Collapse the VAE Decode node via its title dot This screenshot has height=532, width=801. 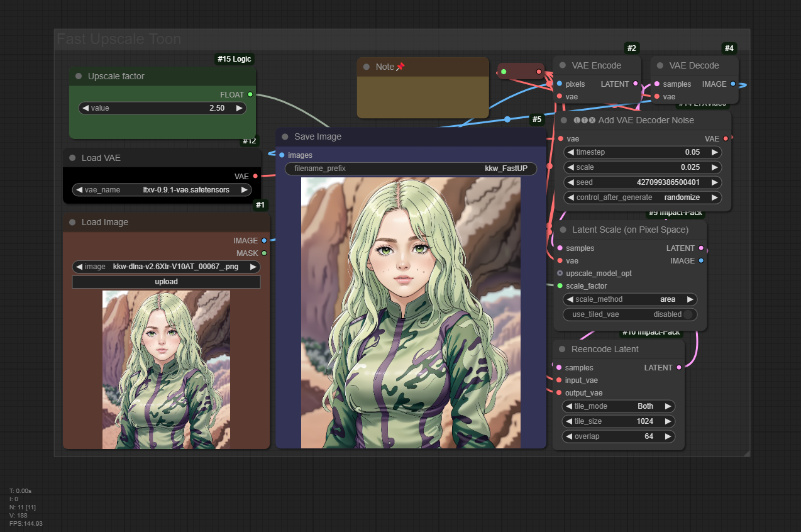click(x=660, y=65)
